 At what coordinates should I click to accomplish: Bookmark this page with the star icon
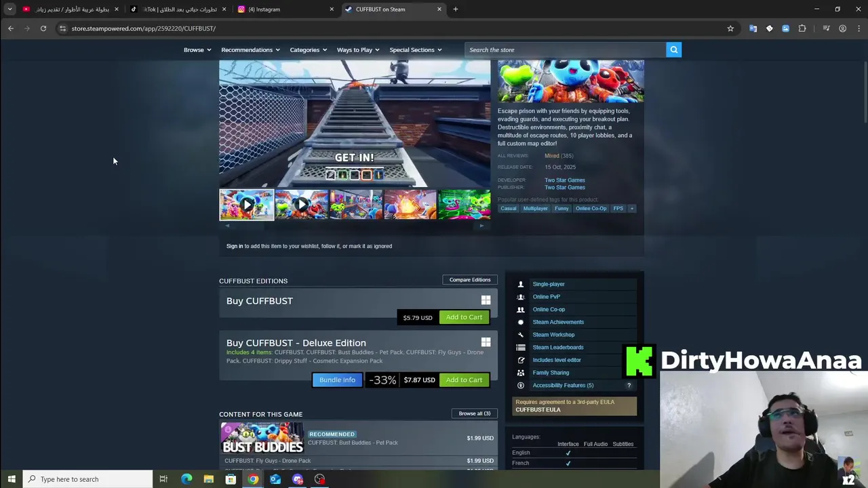click(730, 28)
